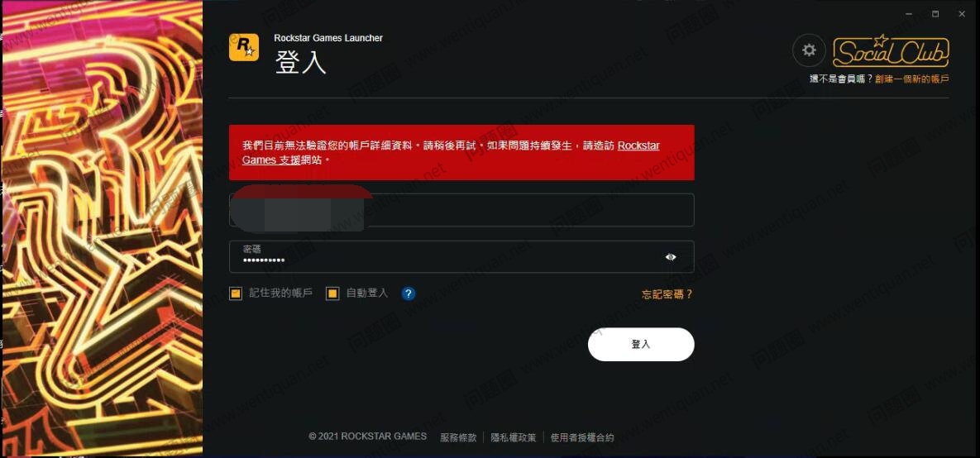Follow the Rockstar Games 支援 link in the error banner
980x458 pixels.
pos(451,152)
